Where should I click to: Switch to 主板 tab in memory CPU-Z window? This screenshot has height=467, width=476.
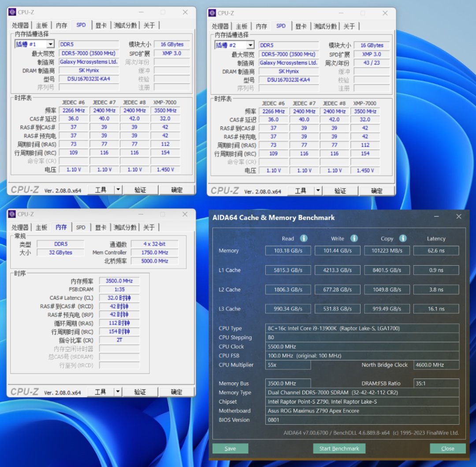41,227
